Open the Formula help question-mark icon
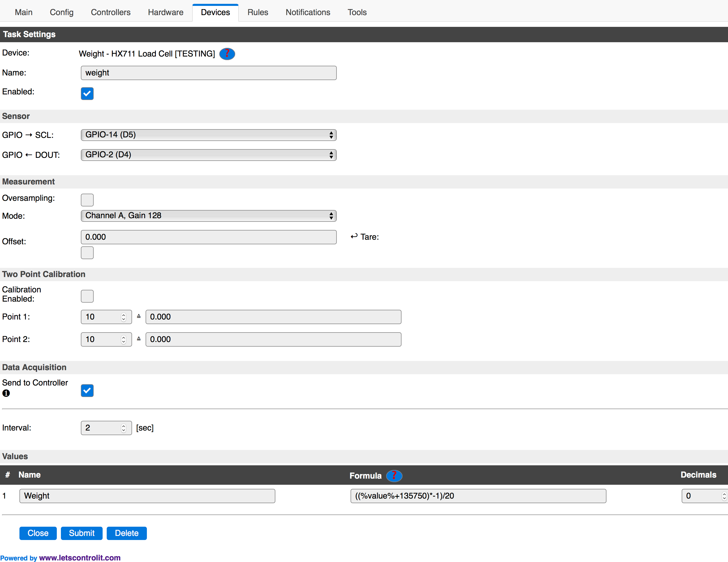This screenshot has height=562, width=728. 394,476
